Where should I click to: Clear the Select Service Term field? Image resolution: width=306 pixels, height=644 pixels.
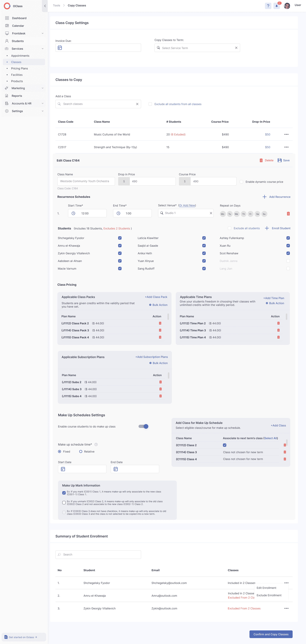(x=236, y=48)
